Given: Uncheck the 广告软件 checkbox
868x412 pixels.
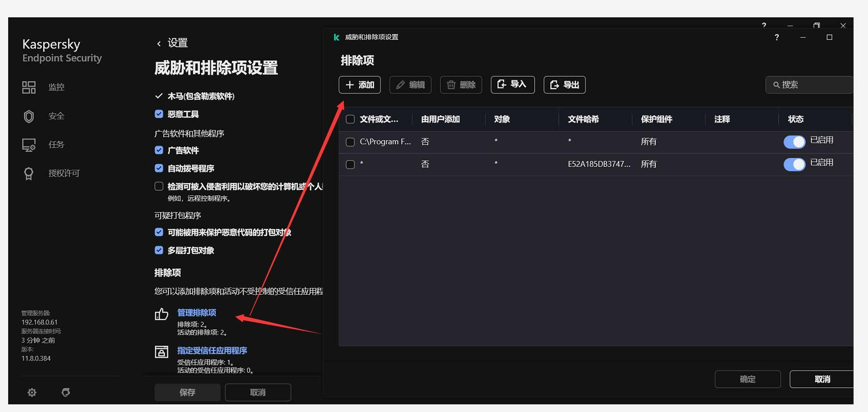Looking at the screenshot, I should (159, 150).
